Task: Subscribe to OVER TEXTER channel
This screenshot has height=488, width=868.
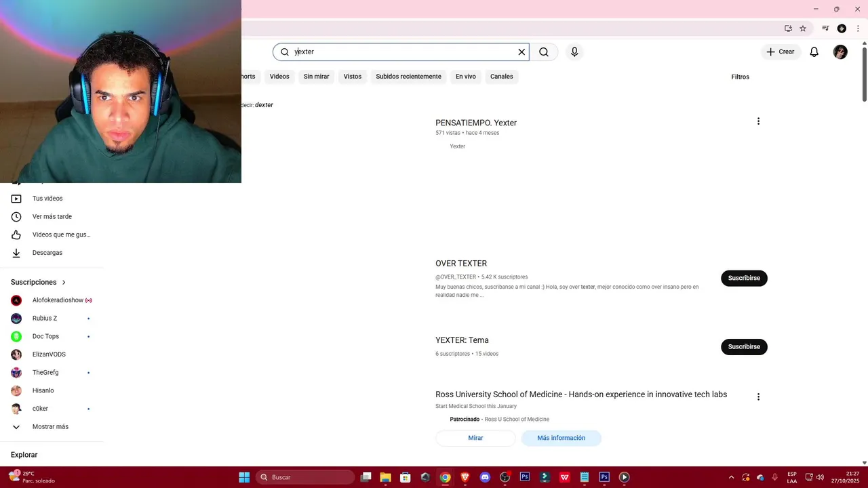Action: [x=744, y=278]
